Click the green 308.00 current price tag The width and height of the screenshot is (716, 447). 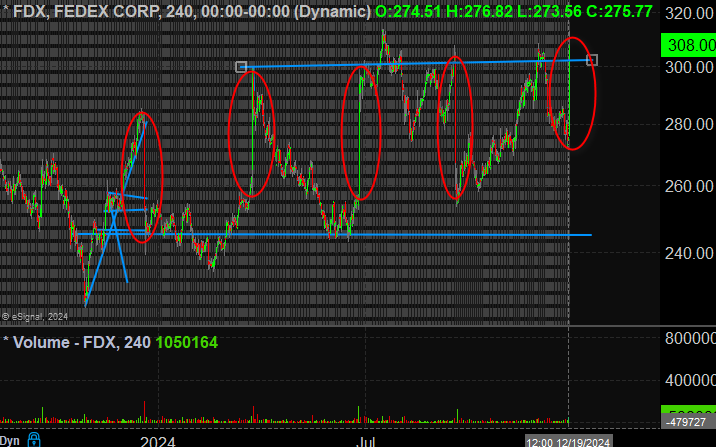click(689, 45)
